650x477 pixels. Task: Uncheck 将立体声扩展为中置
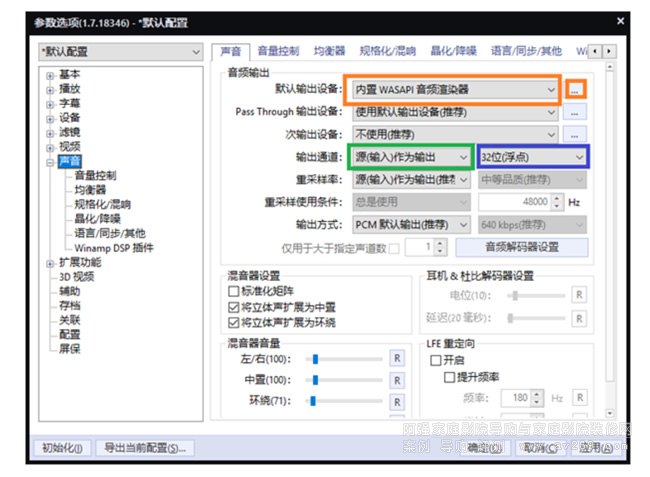point(234,307)
